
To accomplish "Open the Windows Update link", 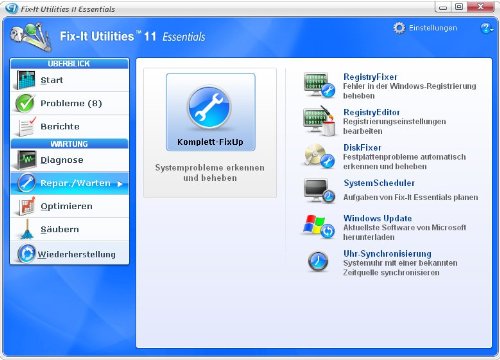I will (x=378, y=218).
